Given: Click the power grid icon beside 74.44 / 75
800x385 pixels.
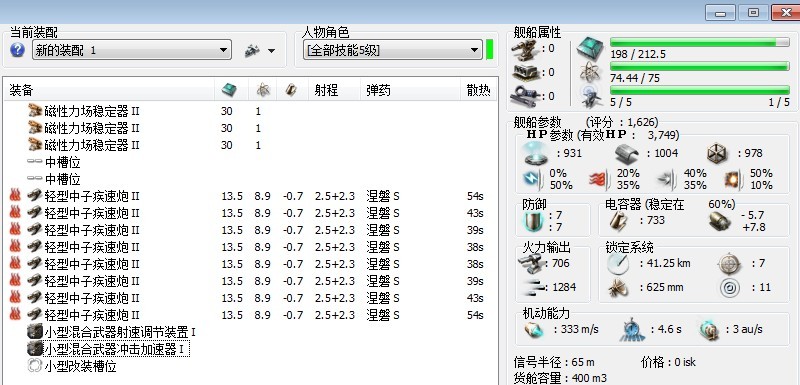Looking at the screenshot, I should click(x=590, y=72).
